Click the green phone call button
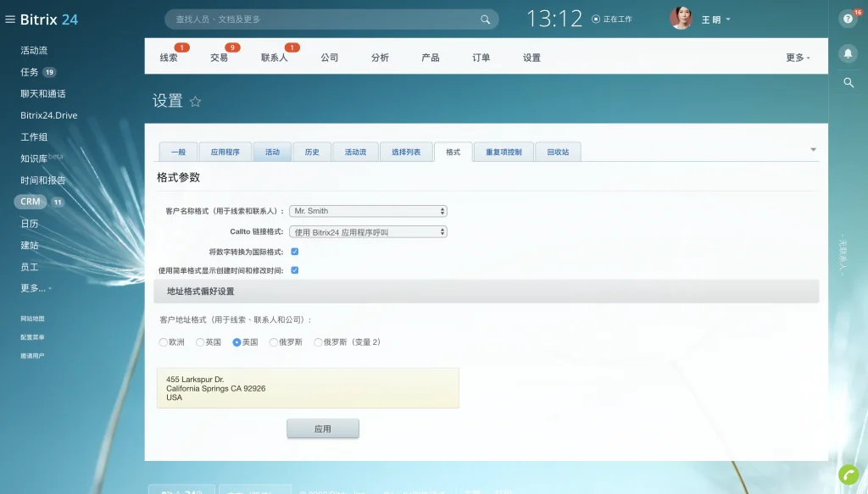Viewport: 868px width, 494px height. (x=849, y=474)
